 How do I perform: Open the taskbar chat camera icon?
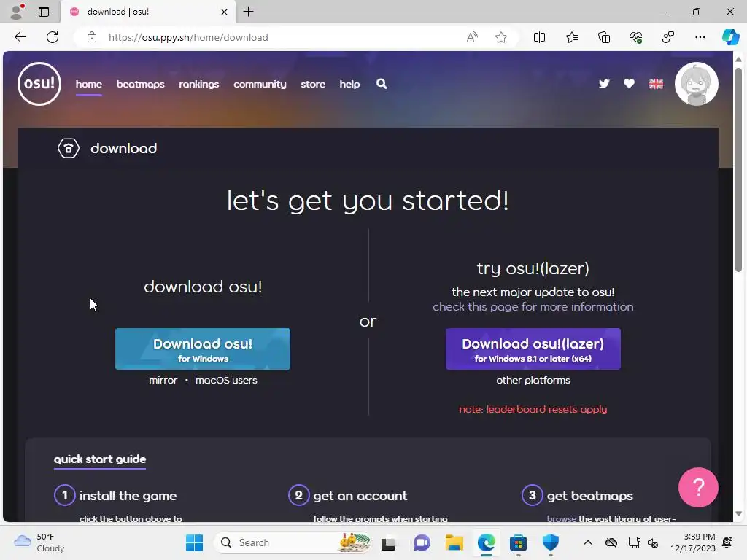422,542
